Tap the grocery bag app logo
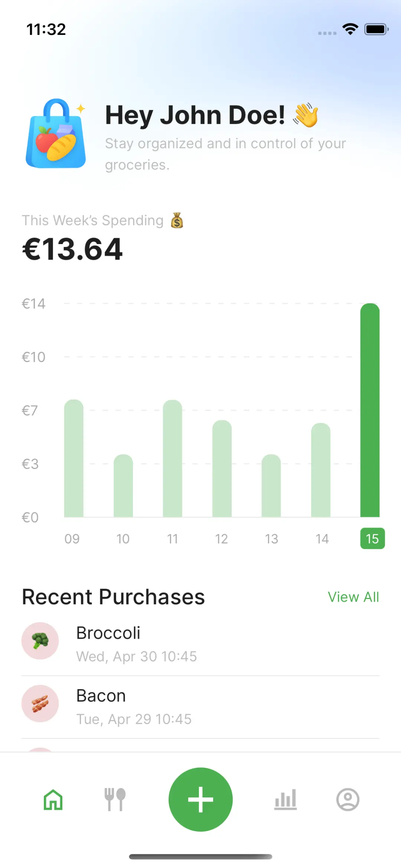Screen dimensions: 401x868 56,134
